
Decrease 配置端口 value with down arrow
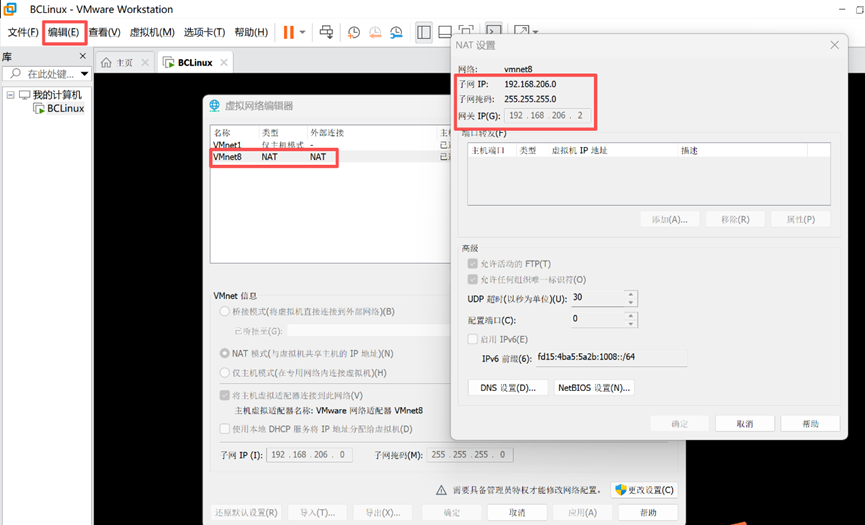coord(631,324)
